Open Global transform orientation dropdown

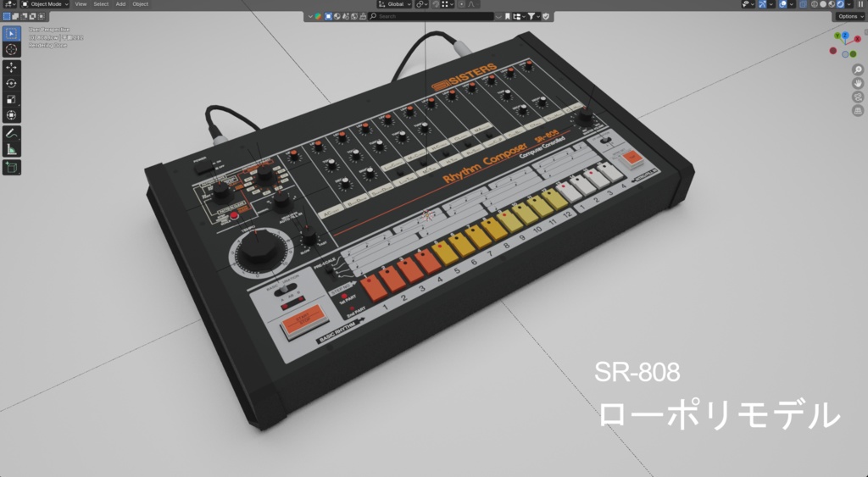(x=395, y=4)
